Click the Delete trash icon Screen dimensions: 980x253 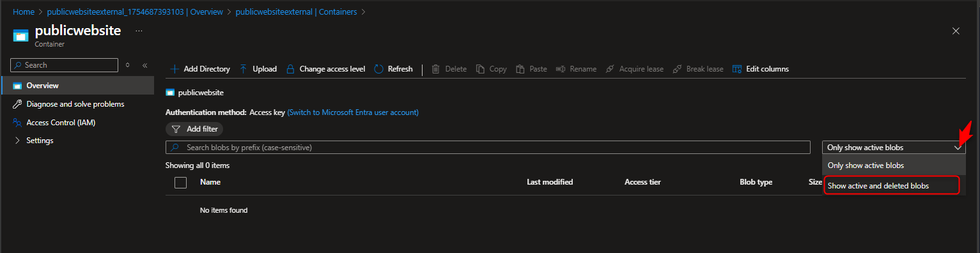click(436, 69)
